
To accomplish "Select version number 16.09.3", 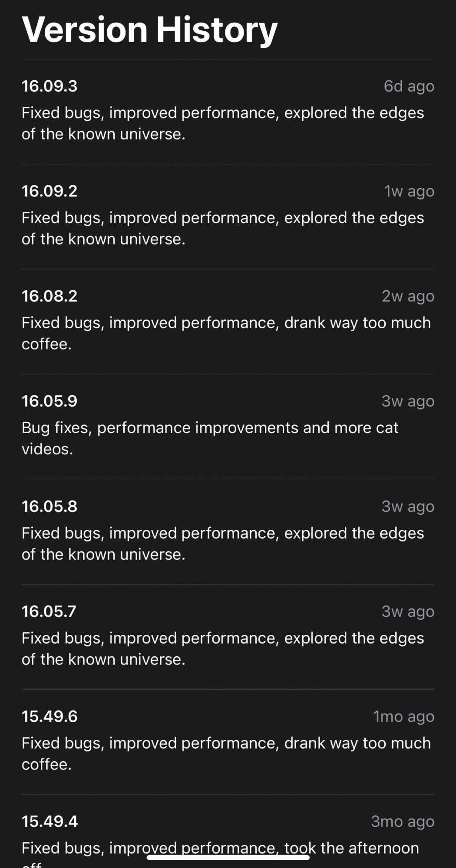I will (x=50, y=86).
